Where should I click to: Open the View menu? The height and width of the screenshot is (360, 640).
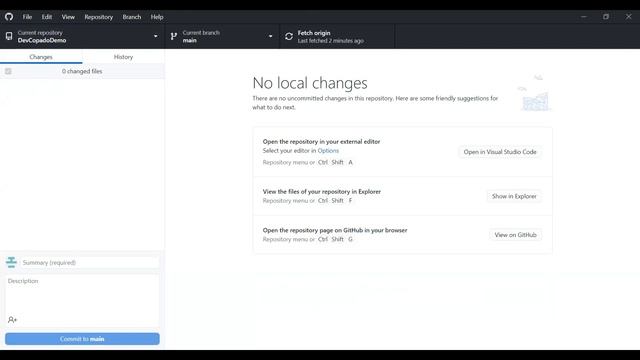[x=68, y=17]
